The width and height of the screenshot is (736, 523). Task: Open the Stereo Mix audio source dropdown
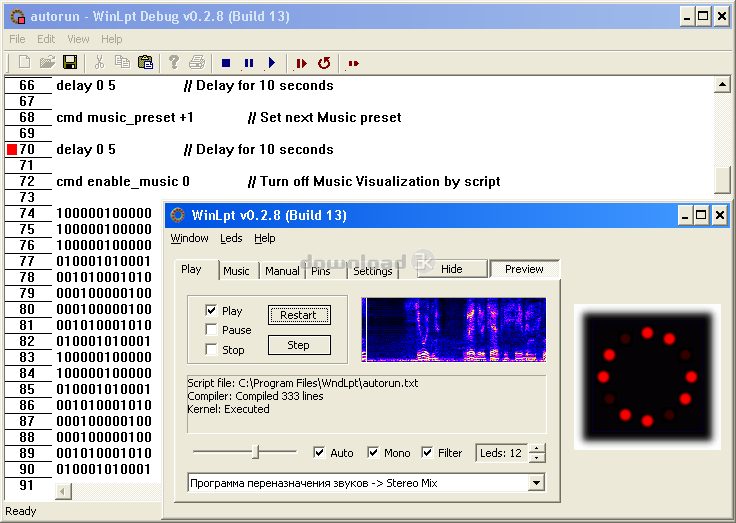pyautogui.click(x=536, y=483)
